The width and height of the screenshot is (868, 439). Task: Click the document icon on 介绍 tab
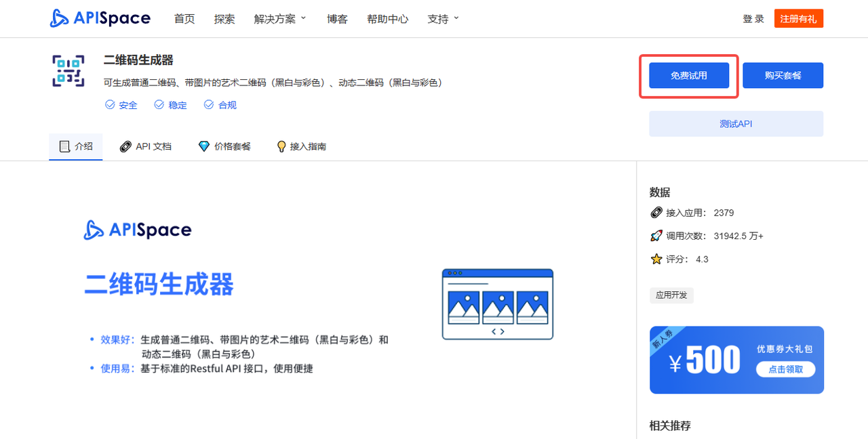pyautogui.click(x=64, y=146)
